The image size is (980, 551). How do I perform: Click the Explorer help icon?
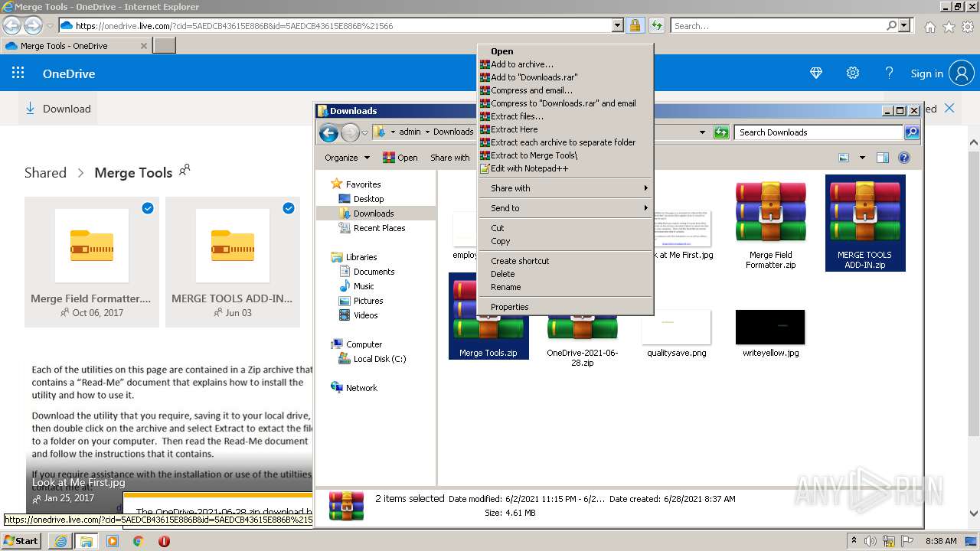[x=904, y=158]
